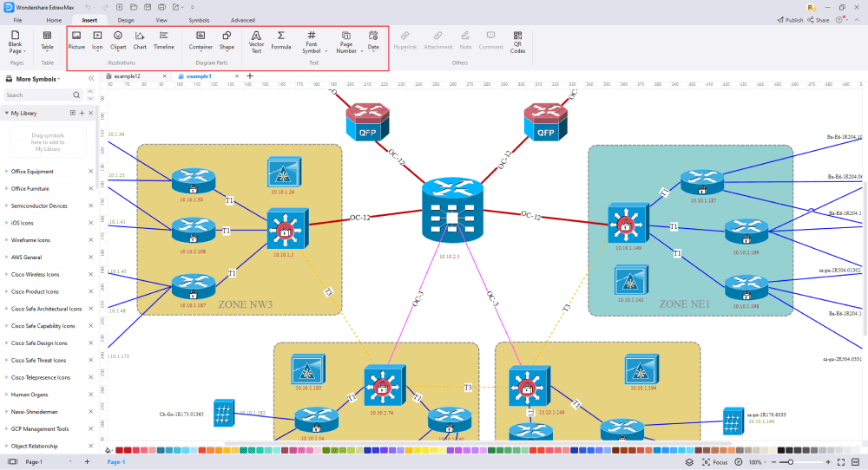Select the Page-1 sheet tab

point(116,461)
